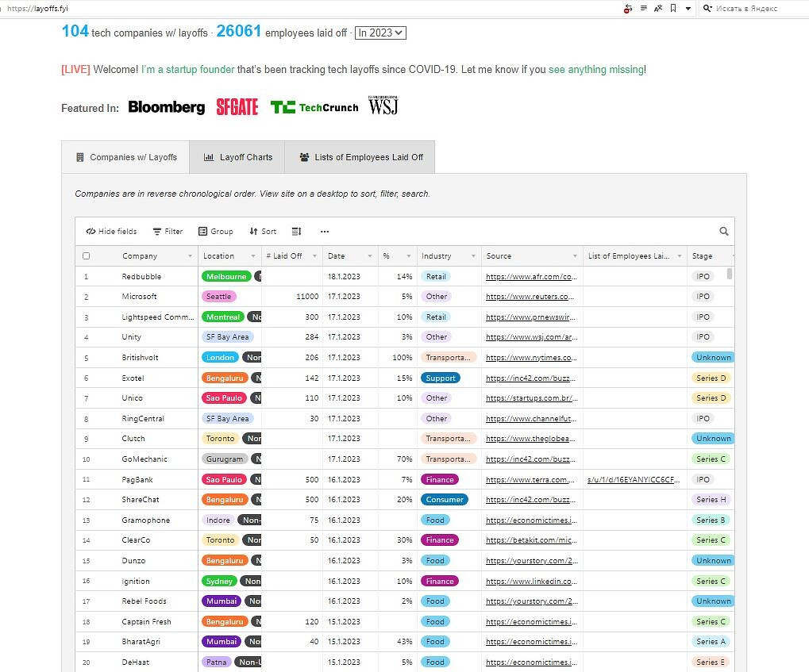Open the Filter tool in table toolbar
This screenshot has width=809, height=672.
pos(168,232)
